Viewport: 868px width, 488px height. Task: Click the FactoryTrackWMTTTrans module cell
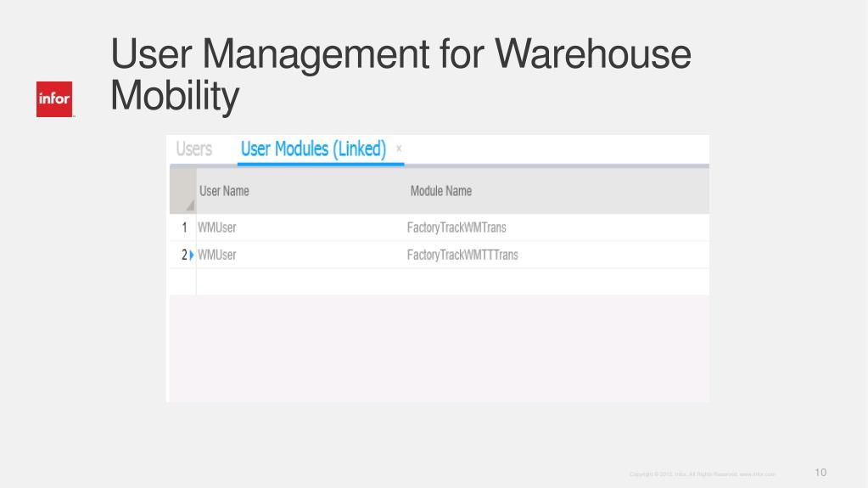(x=462, y=255)
